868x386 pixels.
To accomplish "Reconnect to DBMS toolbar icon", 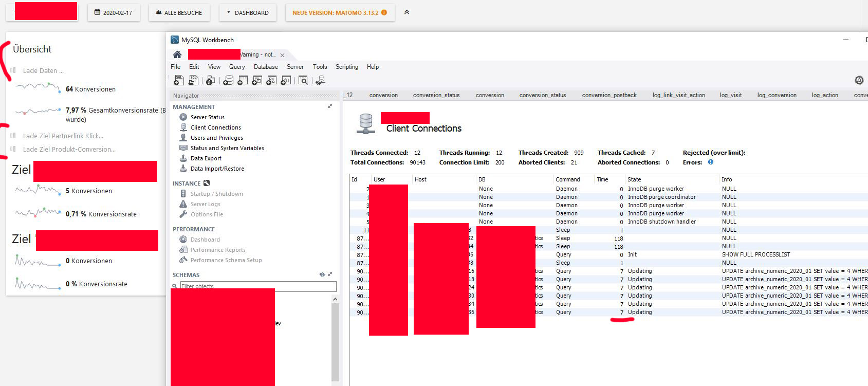I will [x=320, y=80].
